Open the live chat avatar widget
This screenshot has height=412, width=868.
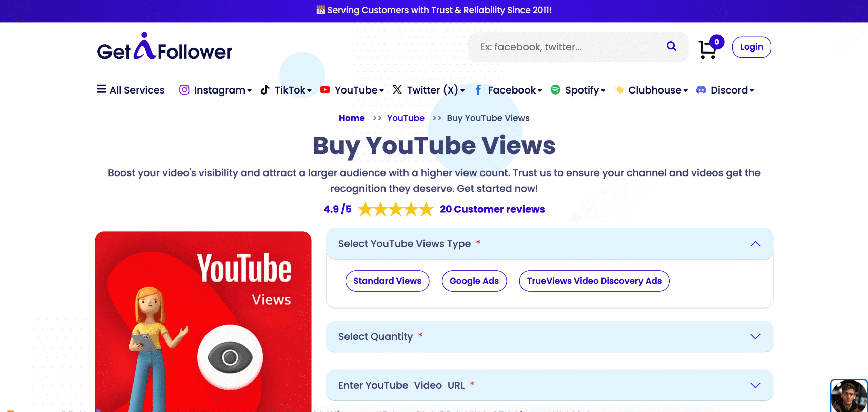pos(849,396)
